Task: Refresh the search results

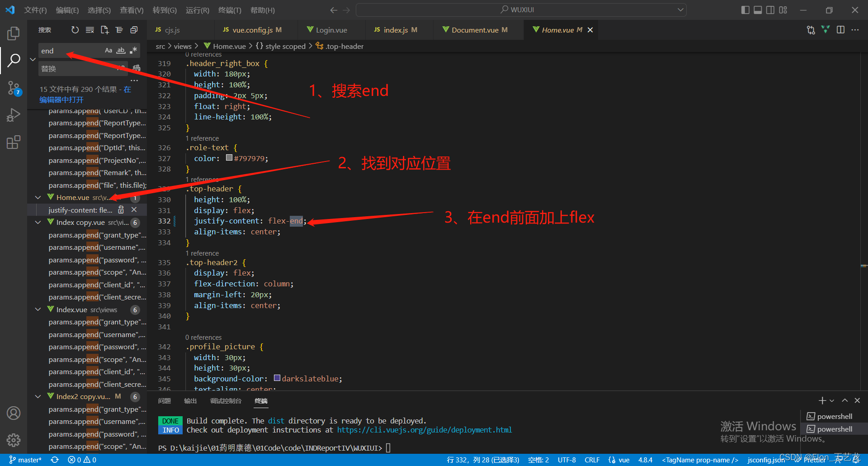Action: (x=75, y=30)
